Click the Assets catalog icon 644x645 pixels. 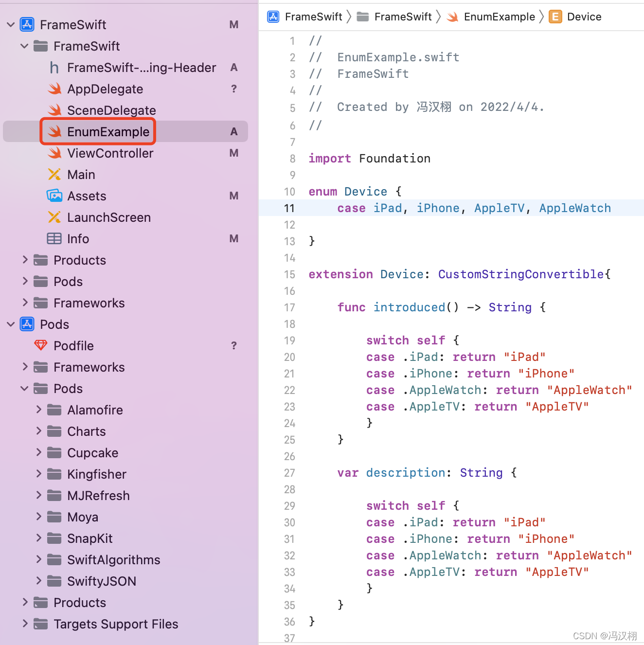point(54,196)
